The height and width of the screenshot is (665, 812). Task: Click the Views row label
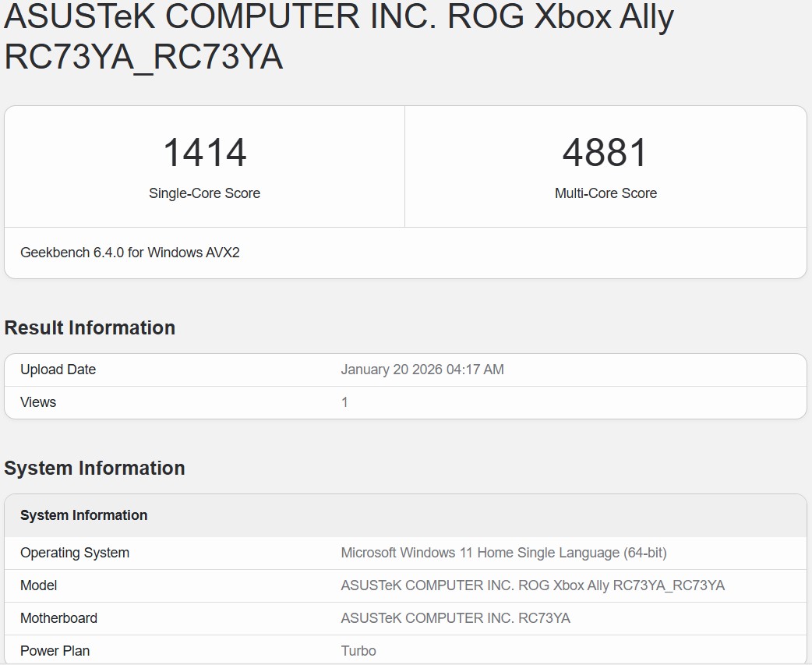pyautogui.click(x=38, y=402)
